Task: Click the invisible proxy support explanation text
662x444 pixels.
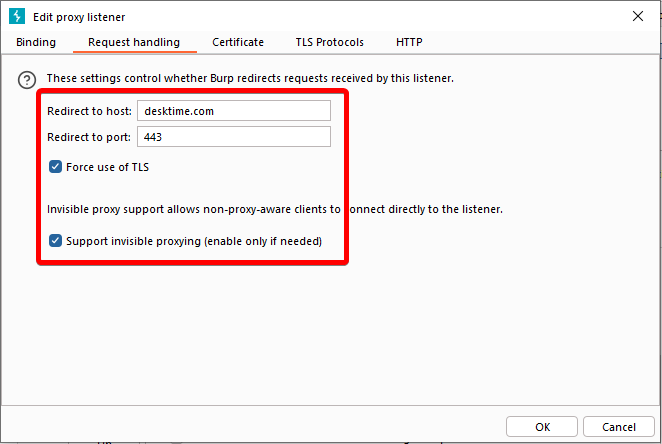Action: click(x=275, y=210)
